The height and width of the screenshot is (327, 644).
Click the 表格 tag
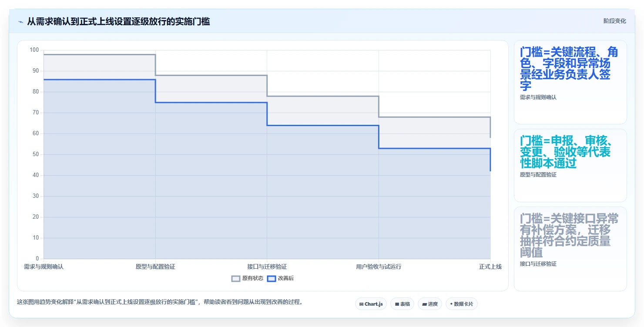click(402, 304)
